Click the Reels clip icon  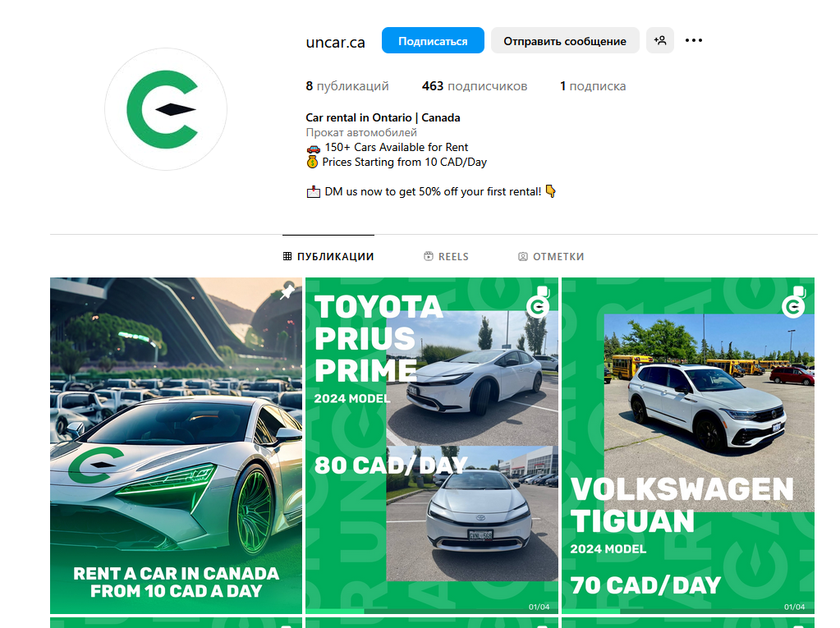[x=428, y=256]
